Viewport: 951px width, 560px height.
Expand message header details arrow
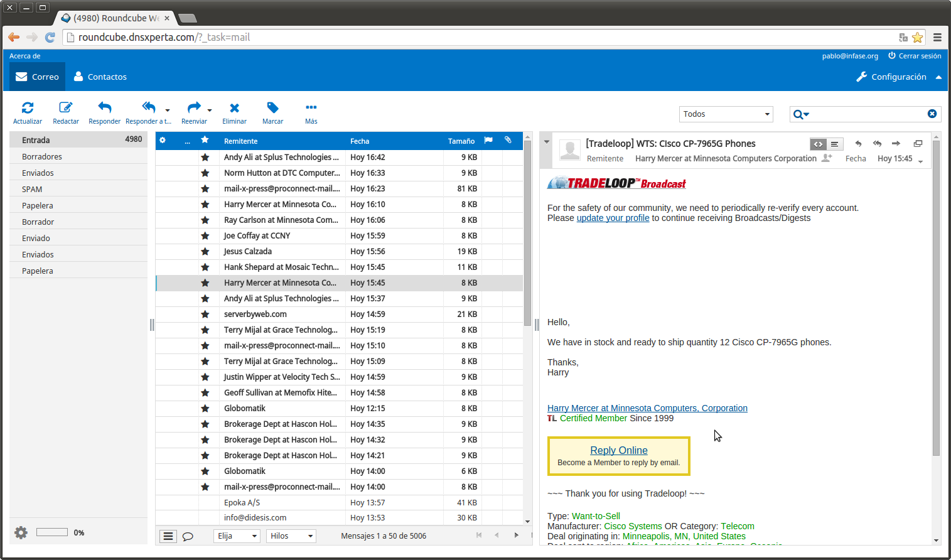[x=920, y=162]
